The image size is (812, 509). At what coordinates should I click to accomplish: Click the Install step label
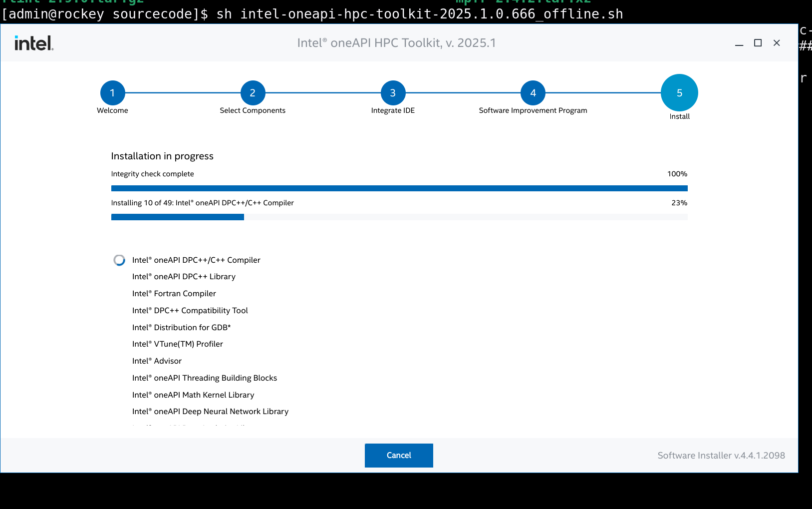(679, 116)
